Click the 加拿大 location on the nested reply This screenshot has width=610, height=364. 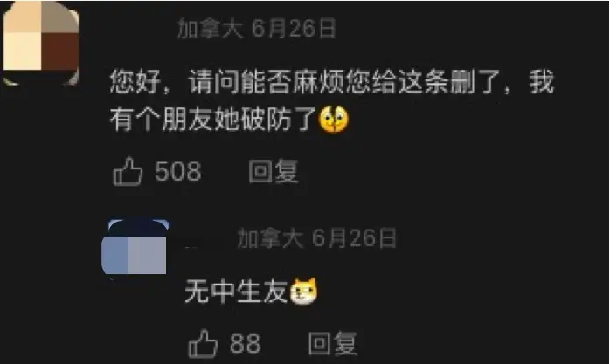click(x=270, y=237)
